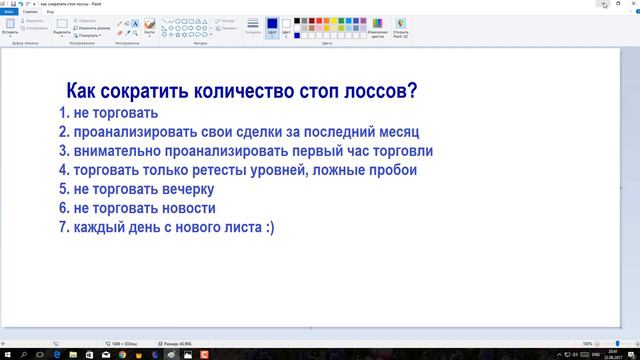This screenshot has width=640, height=360.
Task: Choose the yellow color swatch
Action: tap(334, 21)
